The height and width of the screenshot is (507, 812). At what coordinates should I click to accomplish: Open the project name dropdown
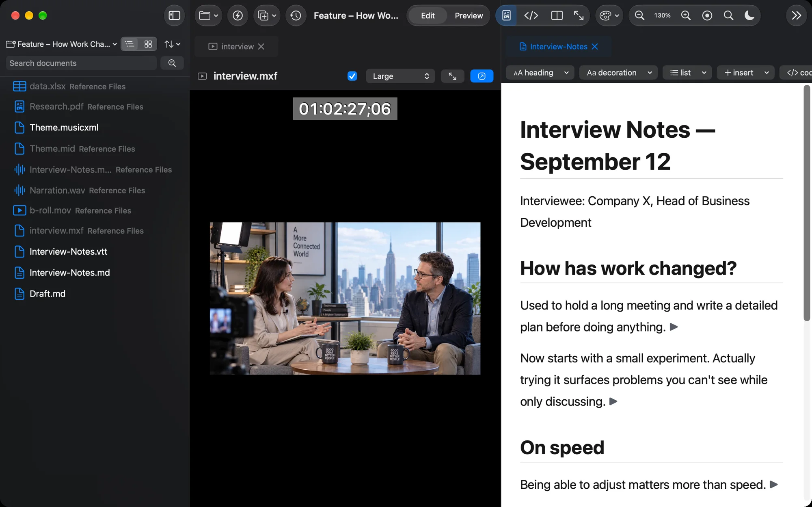coord(62,44)
